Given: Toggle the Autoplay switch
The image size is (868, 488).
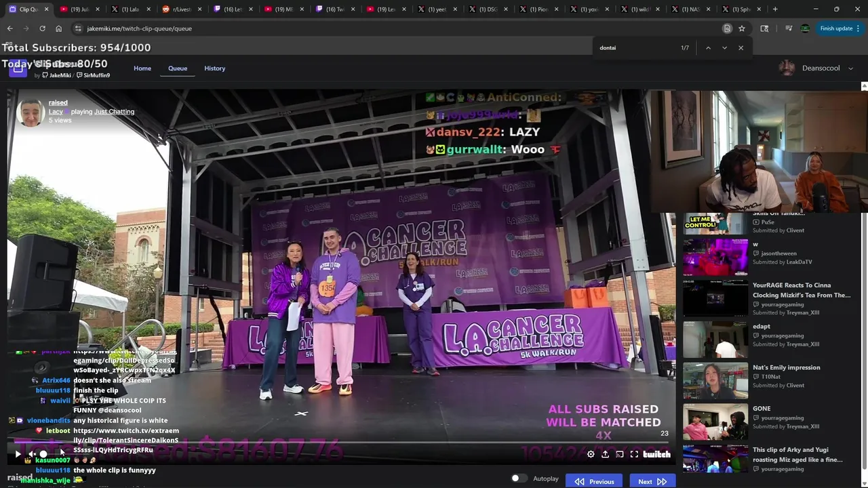Looking at the screenshot, I should tap(519, 479).
